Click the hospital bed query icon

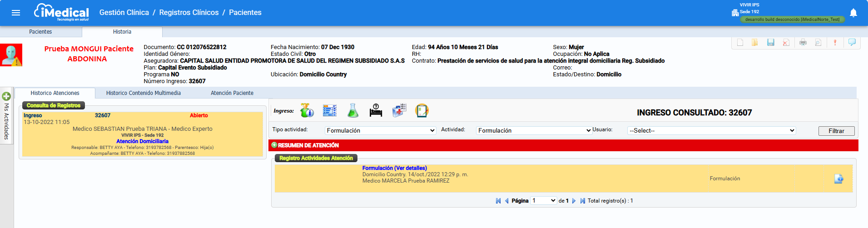(x=376, y=110)
